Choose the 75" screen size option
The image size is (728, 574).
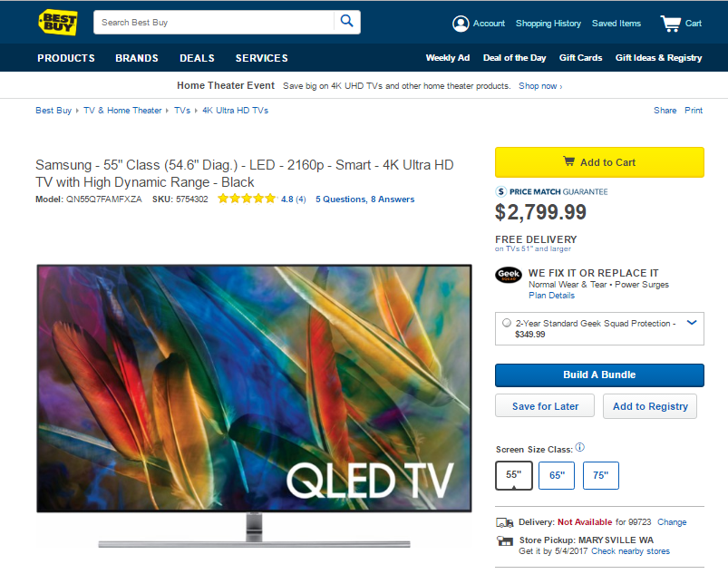click(600, 475)
